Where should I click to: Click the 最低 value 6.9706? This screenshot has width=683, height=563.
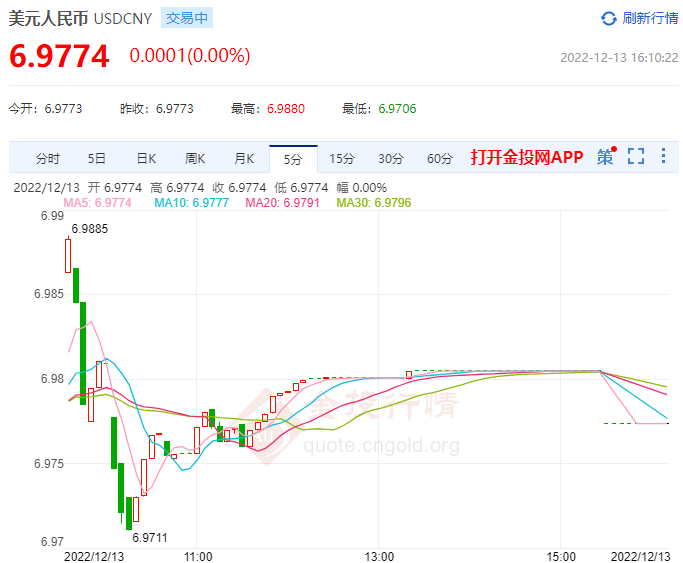397,108
